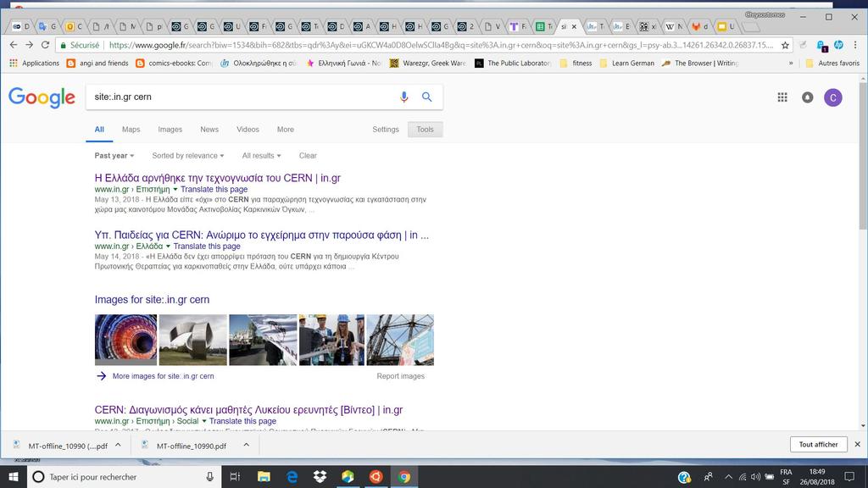The width and height of the screenshot is (868, 488).
Task: Open Task View on the taskbar
Action: 235,476
